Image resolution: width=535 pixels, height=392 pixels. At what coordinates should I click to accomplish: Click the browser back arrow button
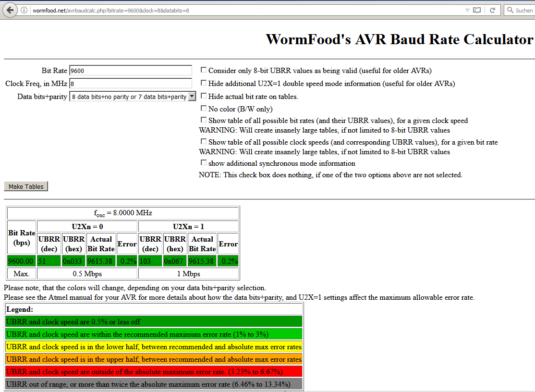click(x=10, y=10)
